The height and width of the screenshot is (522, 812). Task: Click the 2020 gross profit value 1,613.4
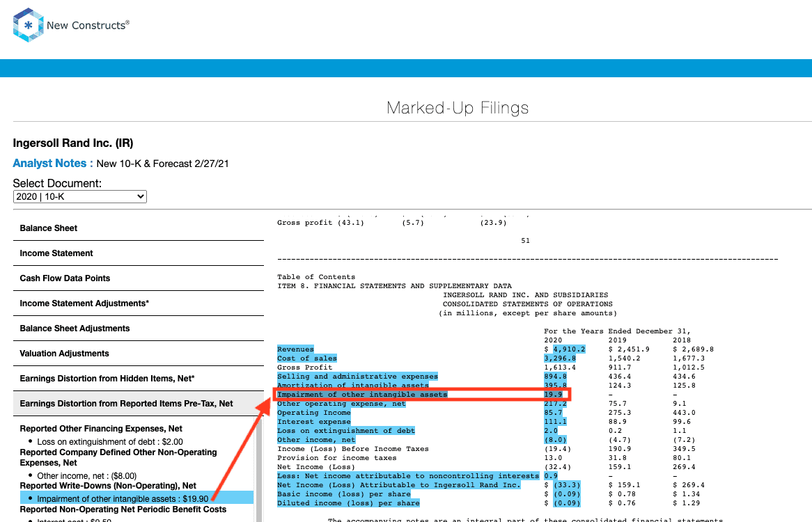pyautogui.click(x=560, y=367)
